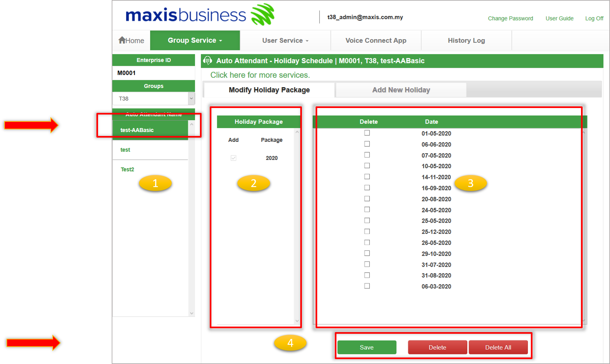Open the Group Service dropdown

click(x=194, y=40)
